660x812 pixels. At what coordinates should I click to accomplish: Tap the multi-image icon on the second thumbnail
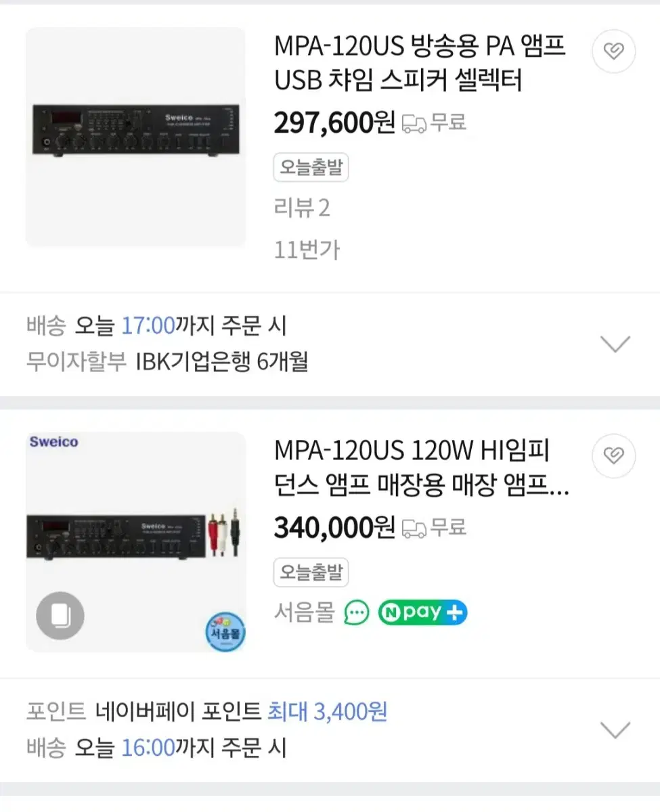tap(60, 616)
